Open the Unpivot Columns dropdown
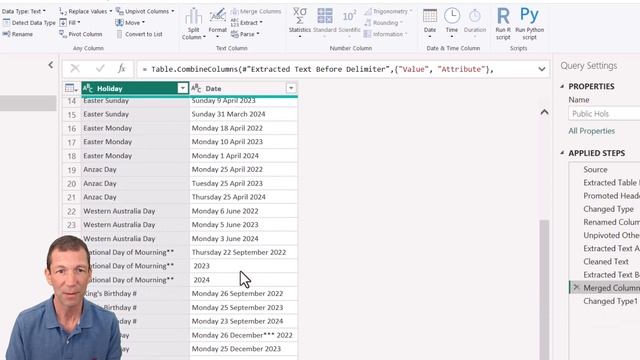This screenshot has width=640, height=360. pos(145,11)
